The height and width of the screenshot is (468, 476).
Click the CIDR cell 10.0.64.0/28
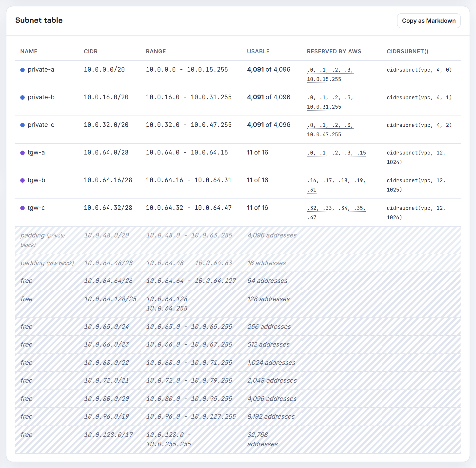pos(106,153)
